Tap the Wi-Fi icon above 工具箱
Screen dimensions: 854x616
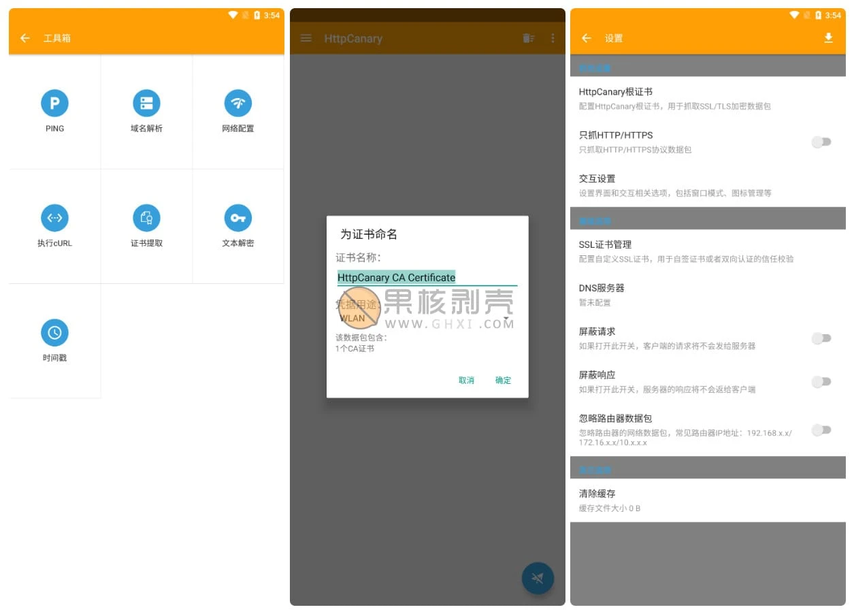(233, 15)
